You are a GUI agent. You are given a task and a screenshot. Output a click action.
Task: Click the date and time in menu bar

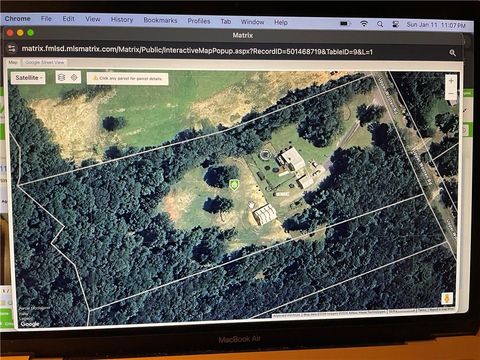point(436,25)
